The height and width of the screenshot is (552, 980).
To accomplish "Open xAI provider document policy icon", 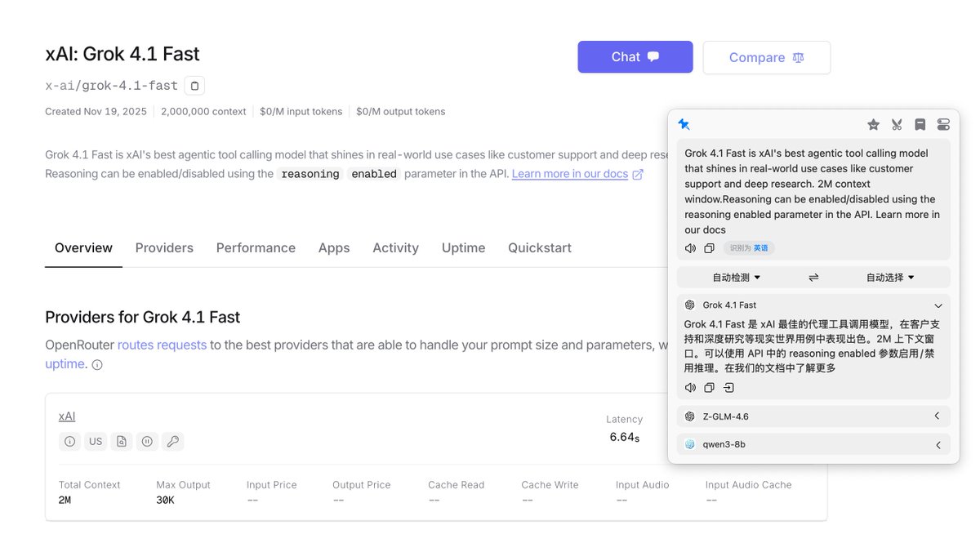I will coord(122,441).
